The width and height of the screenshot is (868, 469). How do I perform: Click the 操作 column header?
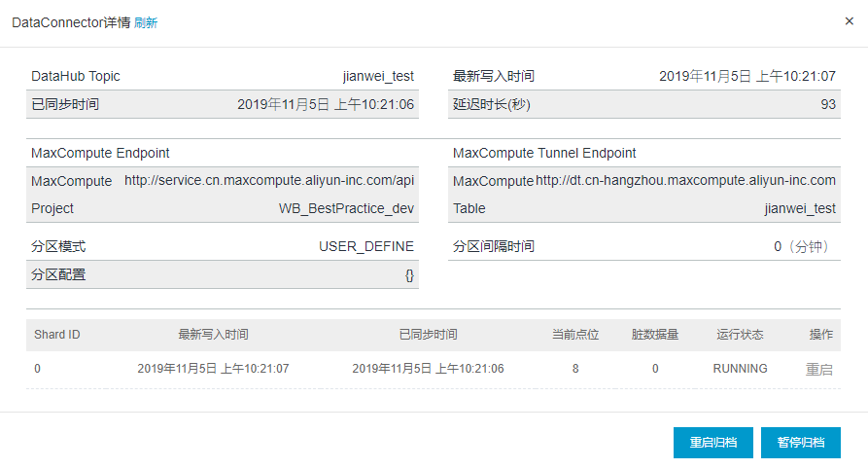pyautogui.click(x=821, y=335)
